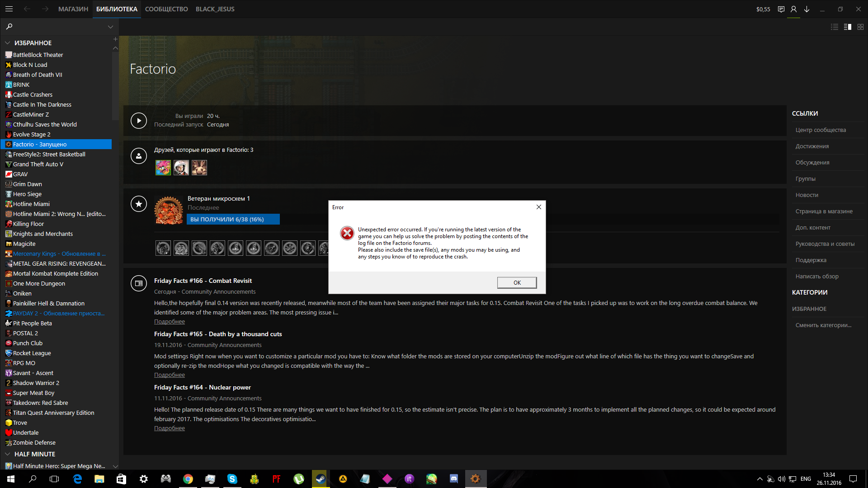Open the downloads arrow icon
The image size is (868, 488).
(x=807, y=9)
